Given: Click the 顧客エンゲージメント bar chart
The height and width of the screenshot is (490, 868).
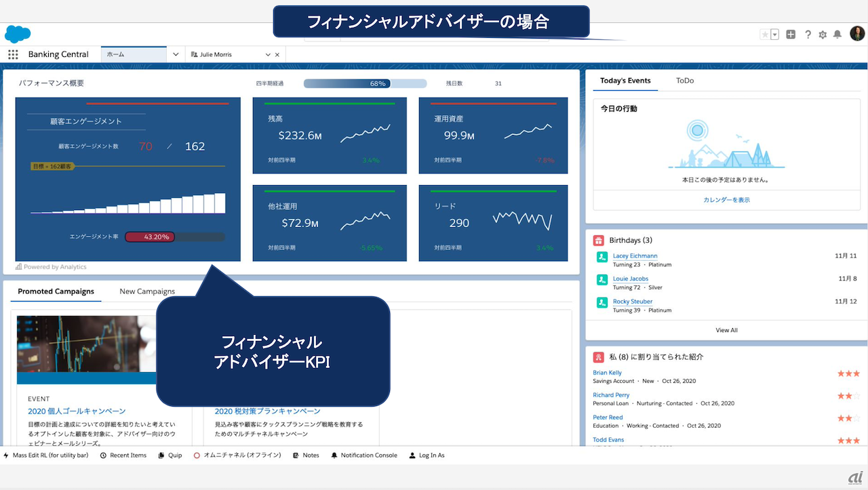Looking at the screenshot, I should pyautogui.click(x=128, y=203).
